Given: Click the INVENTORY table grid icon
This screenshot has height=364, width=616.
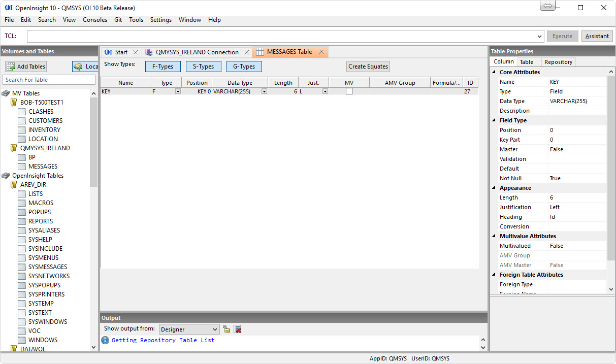Looking at the screenshot, I should [22, 130].
